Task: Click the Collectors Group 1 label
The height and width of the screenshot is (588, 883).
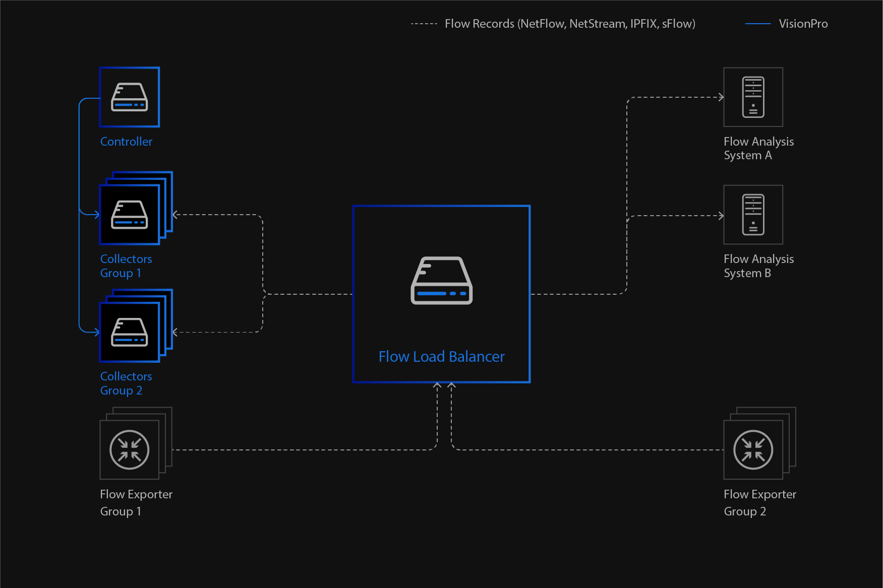Action: (x=126, y=266)
